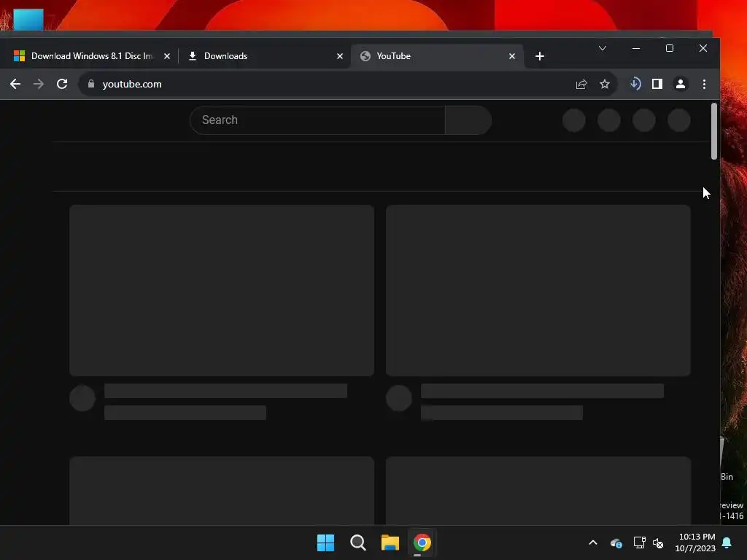This screenshot has width=747, height=560.
Task: Click the forward navigation arrow
Action: (39, 85)
